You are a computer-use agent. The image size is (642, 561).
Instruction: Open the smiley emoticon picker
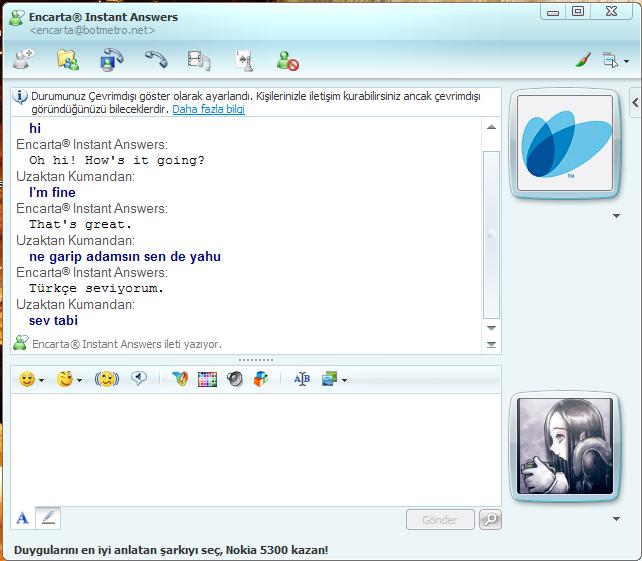27,379
